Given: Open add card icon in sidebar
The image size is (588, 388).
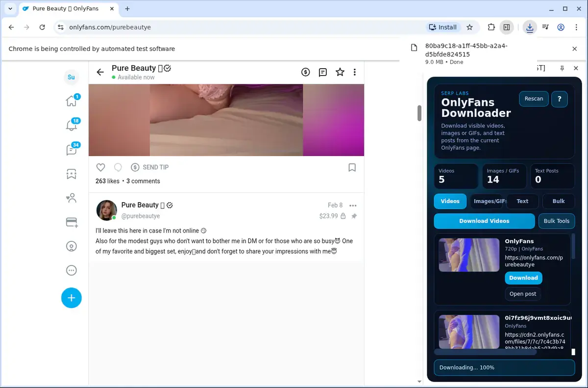Looking at the screenshot, I should (x=72, y=222).
